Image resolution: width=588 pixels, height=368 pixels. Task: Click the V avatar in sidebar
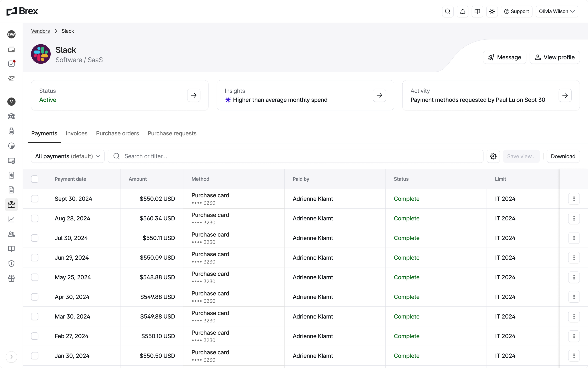coord(11,102)
